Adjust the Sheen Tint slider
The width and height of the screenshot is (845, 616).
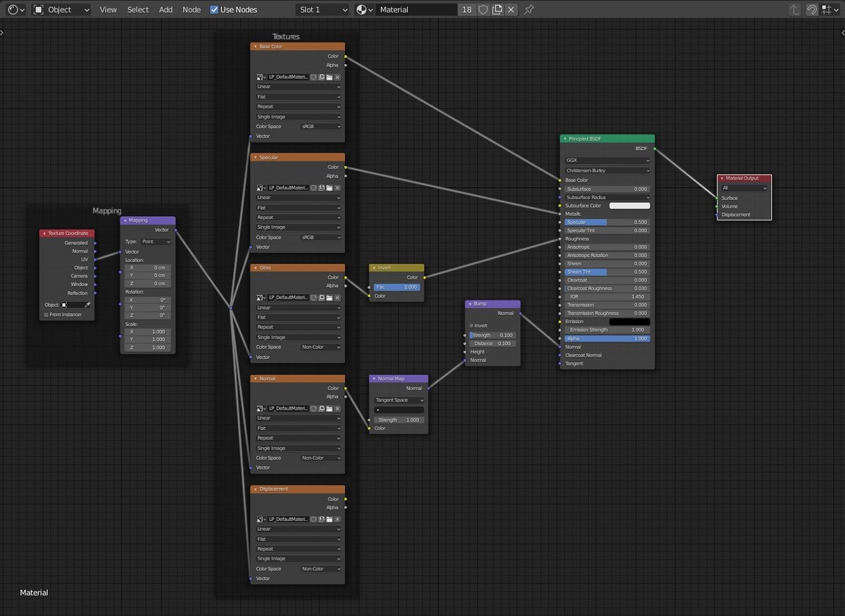[x=608, y=272]
